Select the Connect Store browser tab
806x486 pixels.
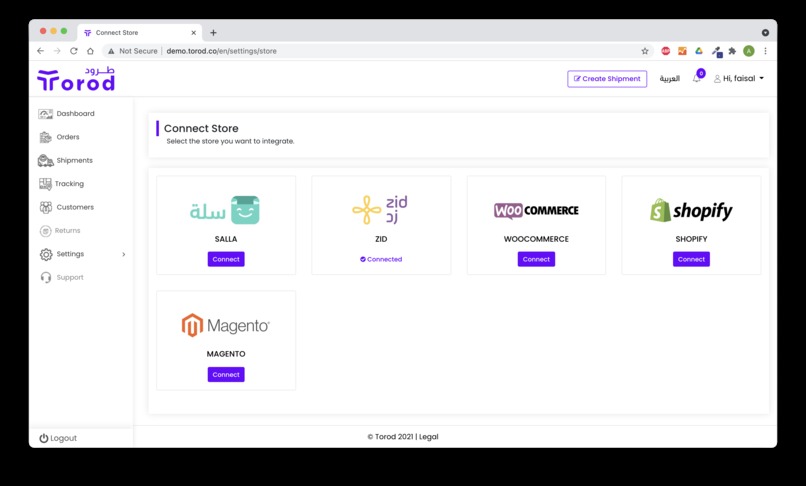(x=139, y=32)
